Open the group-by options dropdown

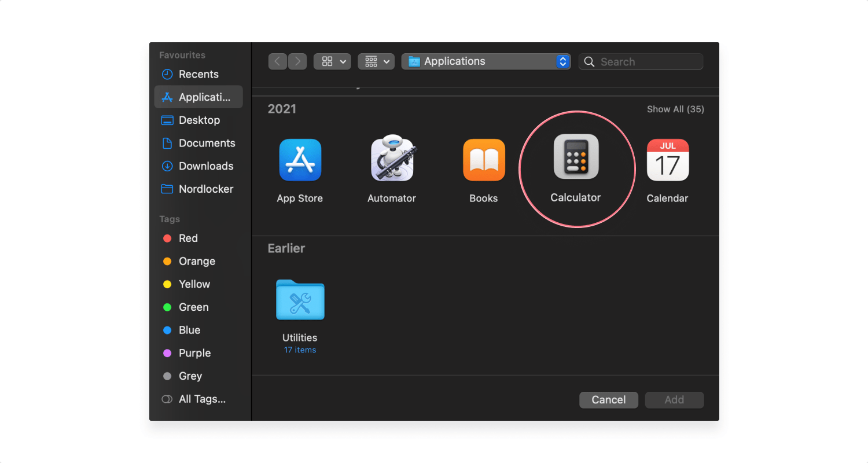[x=376, y=61]
